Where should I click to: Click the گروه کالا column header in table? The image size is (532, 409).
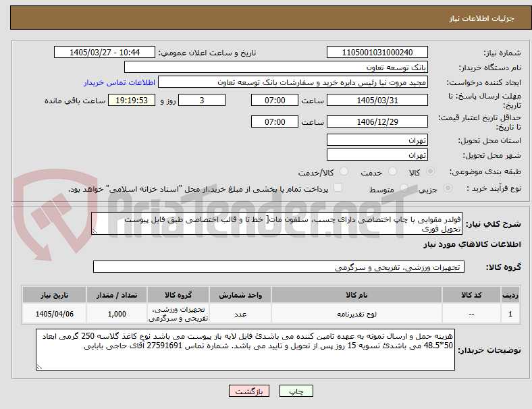(178, 295)
